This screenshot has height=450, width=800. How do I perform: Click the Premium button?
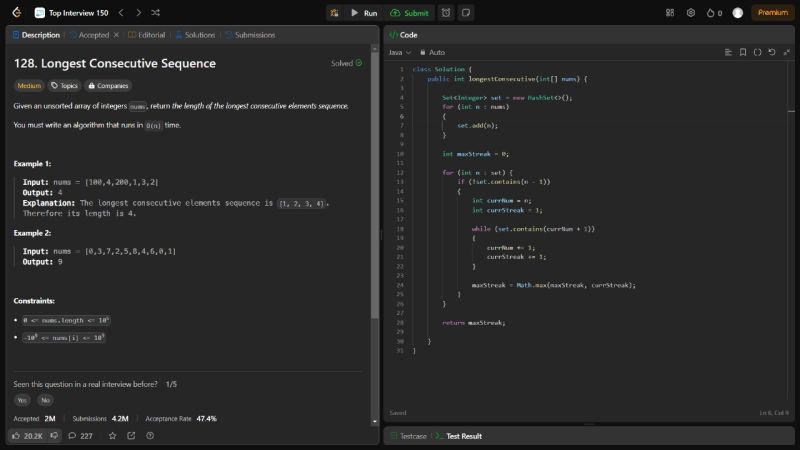point(772,13)
